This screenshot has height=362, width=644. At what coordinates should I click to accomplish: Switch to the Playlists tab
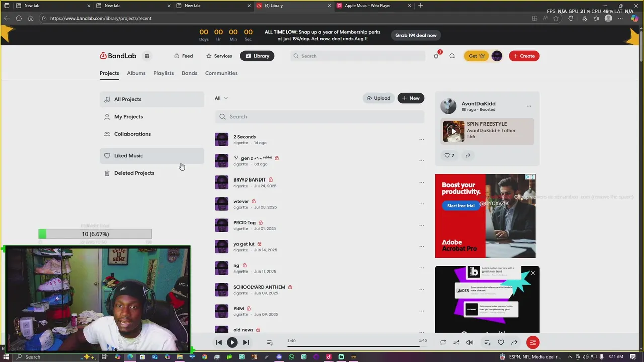coord(164,73)
